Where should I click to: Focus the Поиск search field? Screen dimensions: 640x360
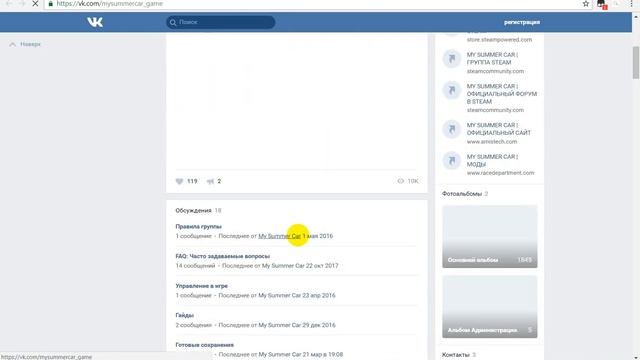click(x=220, y=22)
